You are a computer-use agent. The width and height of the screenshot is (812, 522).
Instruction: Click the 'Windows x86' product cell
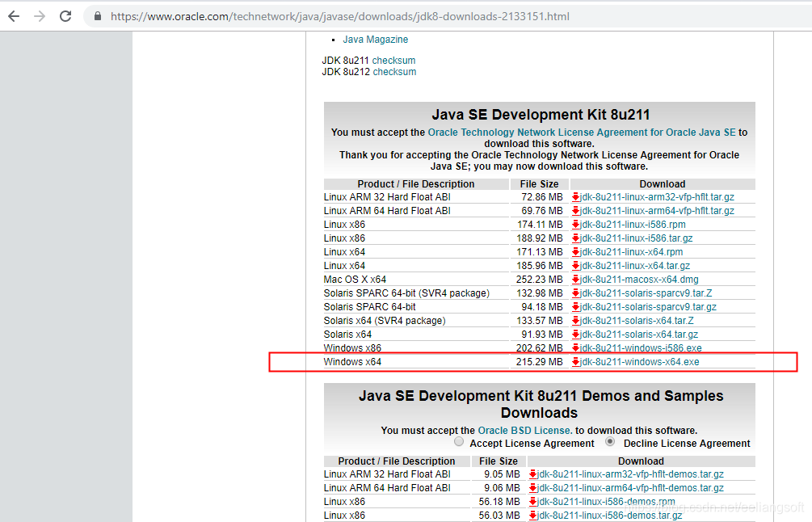(352, 348)
